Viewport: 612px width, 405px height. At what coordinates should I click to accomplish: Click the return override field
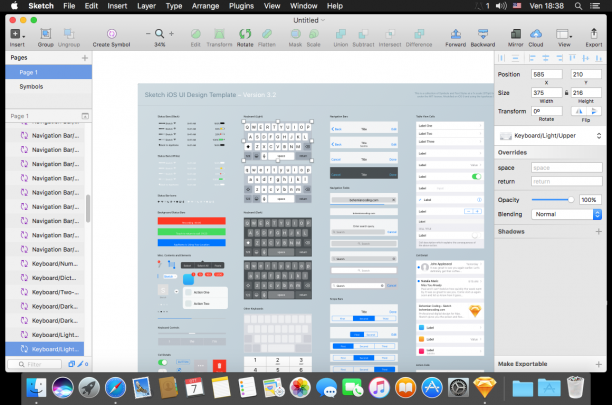566,181
